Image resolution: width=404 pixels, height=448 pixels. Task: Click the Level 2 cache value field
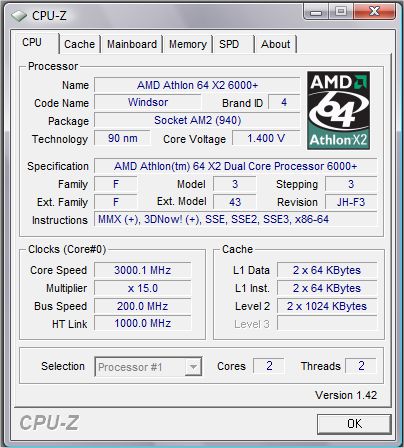pyautogui.click(x=327, y=306)
